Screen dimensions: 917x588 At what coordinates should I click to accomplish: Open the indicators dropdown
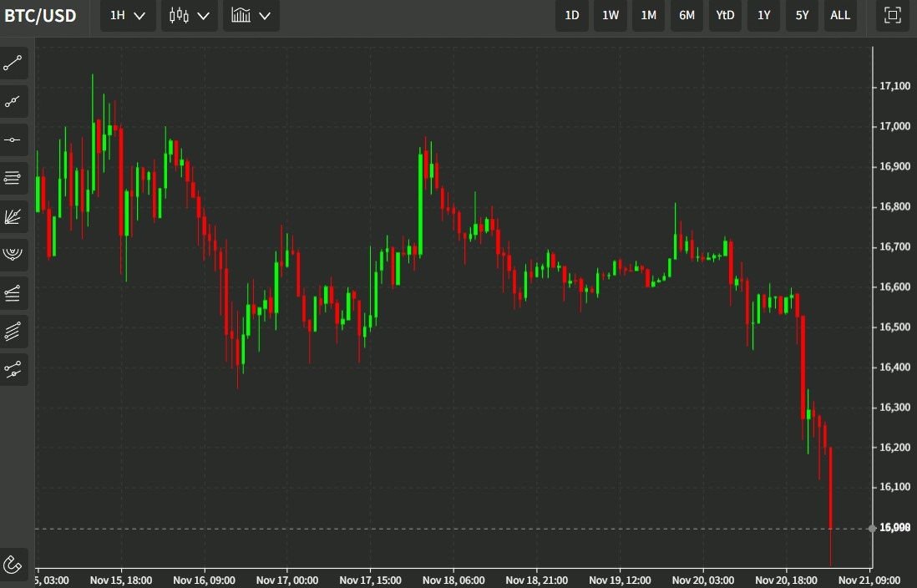point(251,15)
